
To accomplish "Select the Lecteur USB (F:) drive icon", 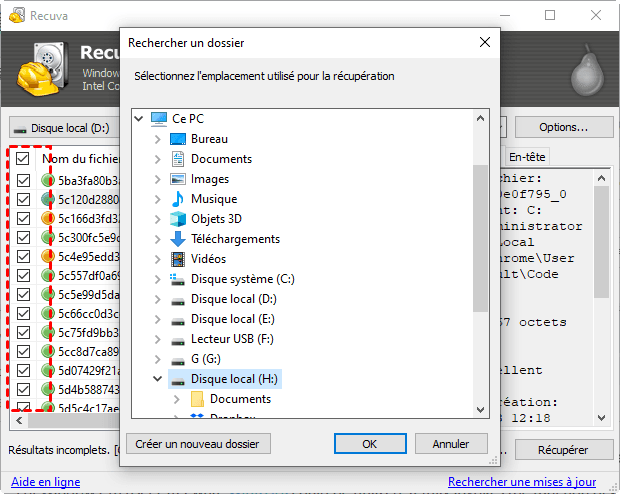I will [x=178, y=341].
